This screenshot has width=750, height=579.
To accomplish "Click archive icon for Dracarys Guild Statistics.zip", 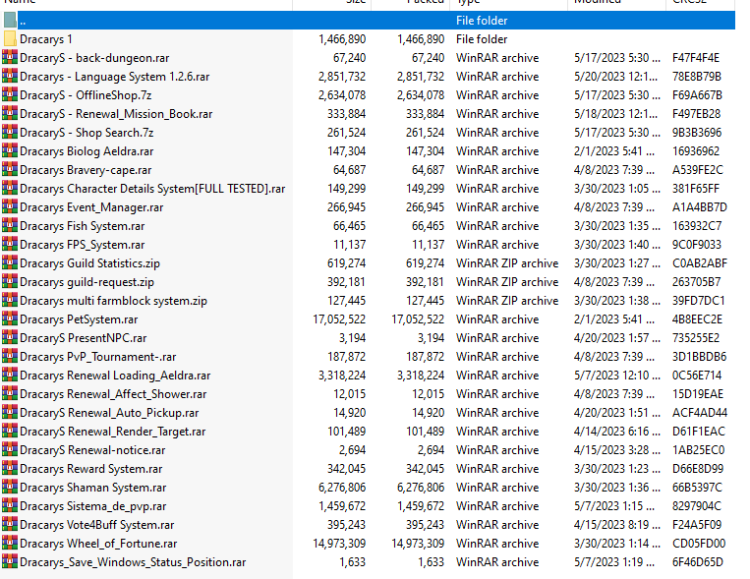I will (x=10, y=263).
